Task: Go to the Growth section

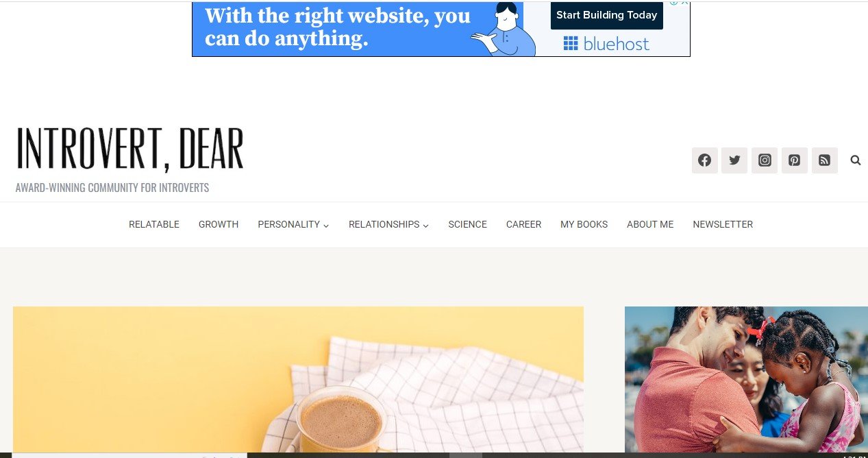Action: (x=219, y=224)
